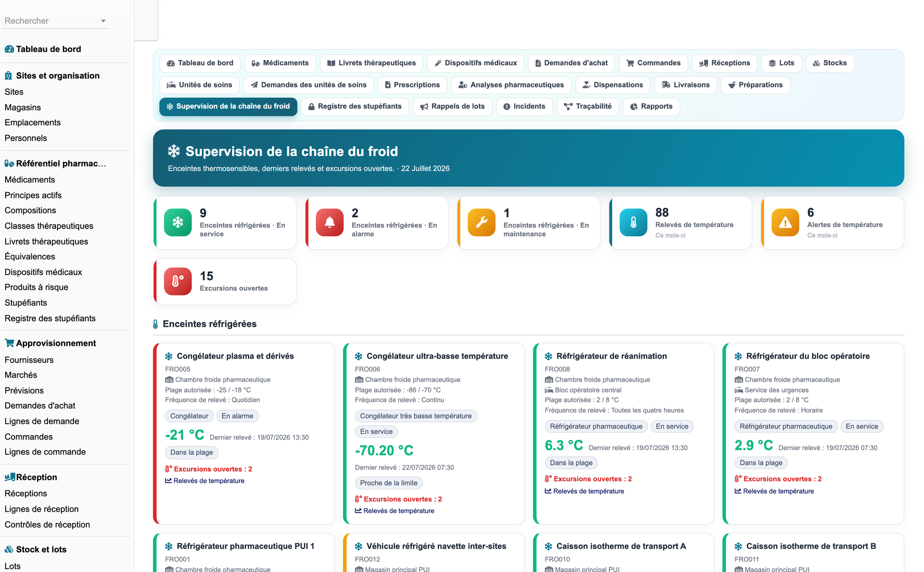Screen dimensions: 924x572
Task: Click the -21 °C temperature reading
Action: coord(185,435)
